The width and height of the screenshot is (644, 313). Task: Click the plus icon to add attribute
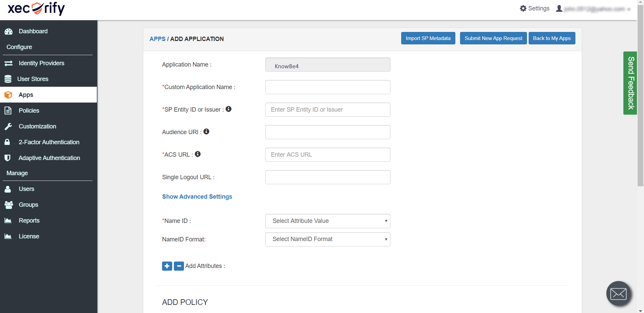(167, 266)
